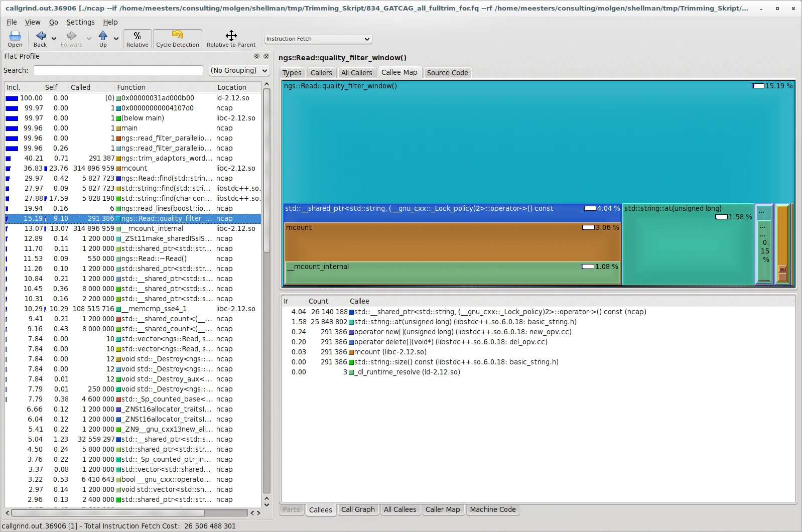
Task: Switch to the Source Code tab
Action: (x=447, y=73)
